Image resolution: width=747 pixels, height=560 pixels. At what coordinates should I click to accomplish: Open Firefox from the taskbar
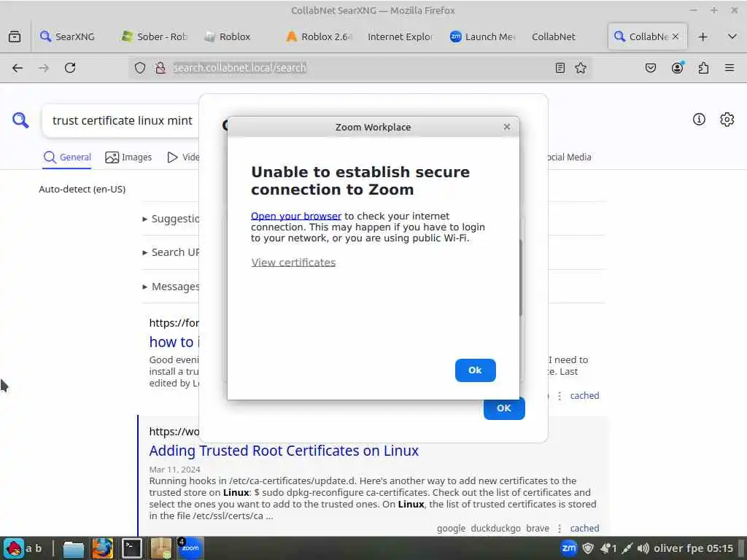pos(102,548)
